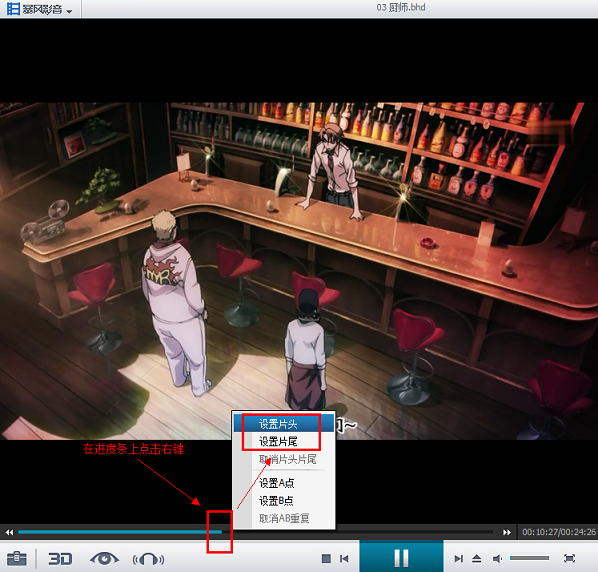598x572 pixels.
Task: Click the title text 03 厨师.bhd
Action: pos(401,7)
